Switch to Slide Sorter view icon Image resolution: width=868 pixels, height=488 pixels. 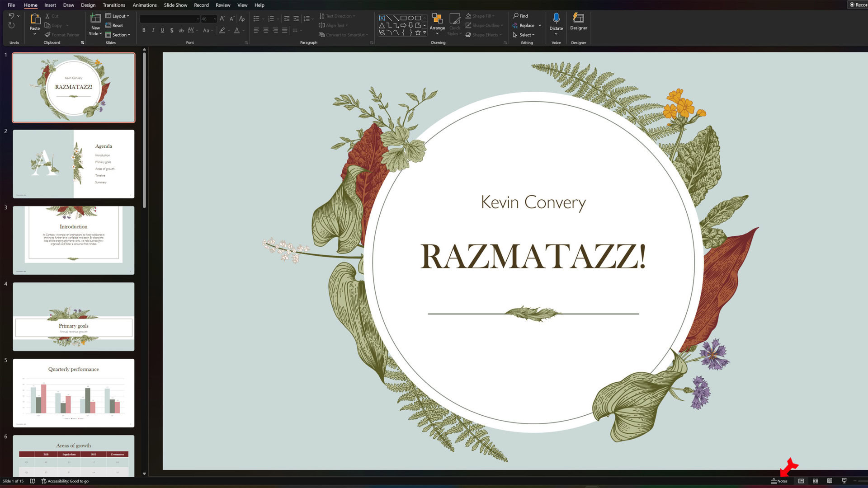[815, 481]
